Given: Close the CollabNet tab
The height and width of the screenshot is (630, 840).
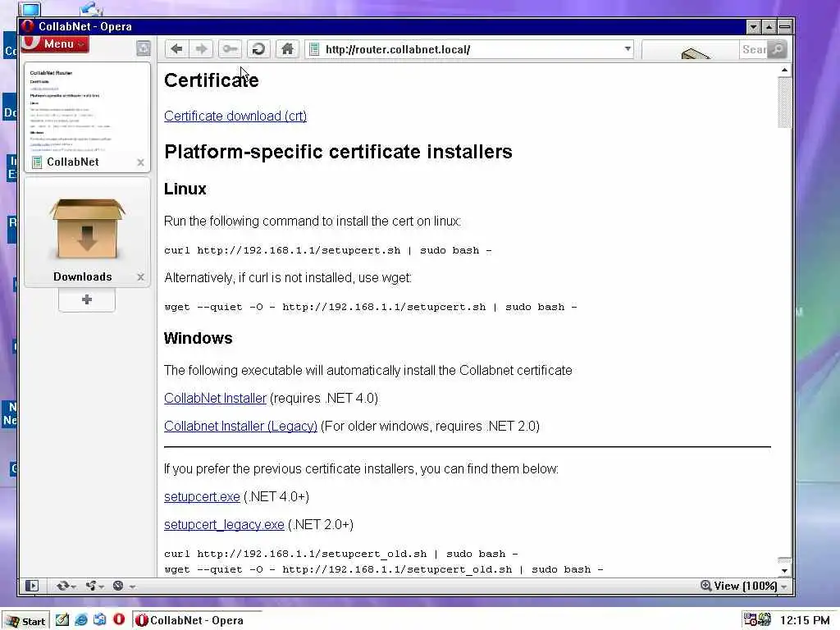Looking at the screenshot, I should click(140, 162).
